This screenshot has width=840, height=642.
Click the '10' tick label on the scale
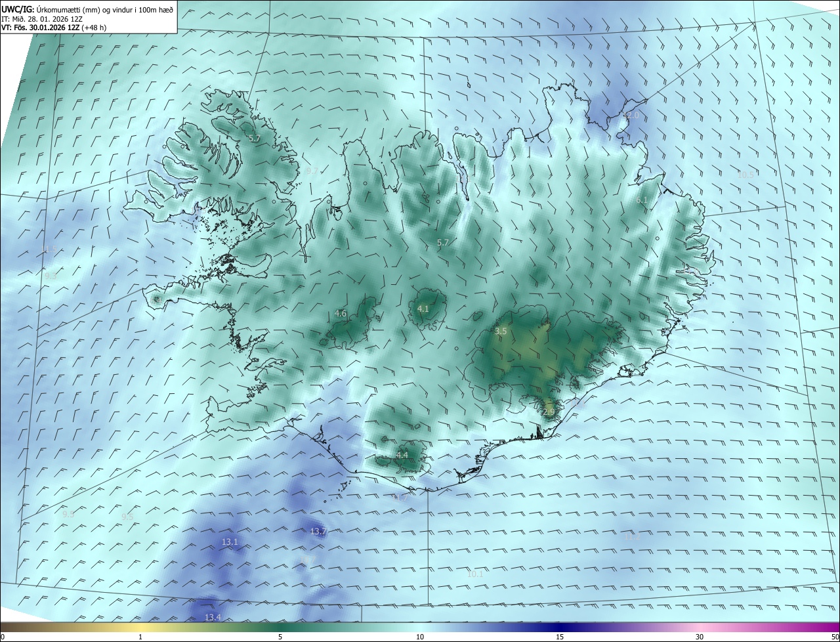click(x=420, y=637)
